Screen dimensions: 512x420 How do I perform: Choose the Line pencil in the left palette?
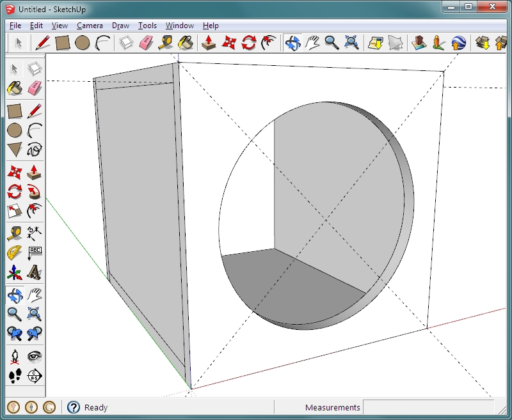pyautogui.click(x=35, y=111)
